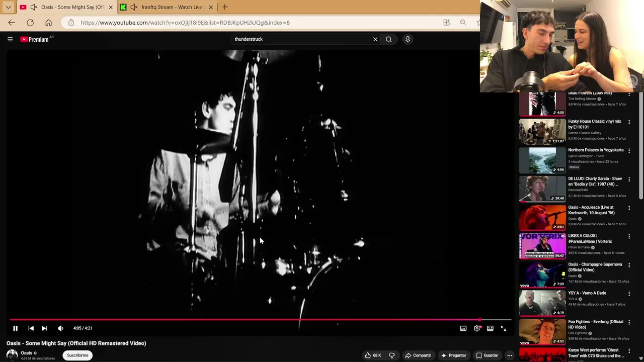Search with voice microphone
Viewport: 644px width, 362px height.
(408, 39)
